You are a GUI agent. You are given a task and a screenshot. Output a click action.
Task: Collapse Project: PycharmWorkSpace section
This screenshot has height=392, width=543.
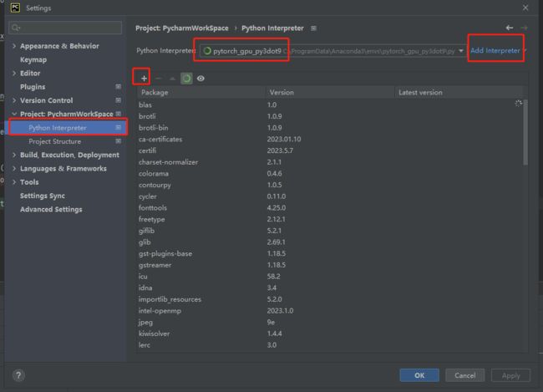click(14, 114)
